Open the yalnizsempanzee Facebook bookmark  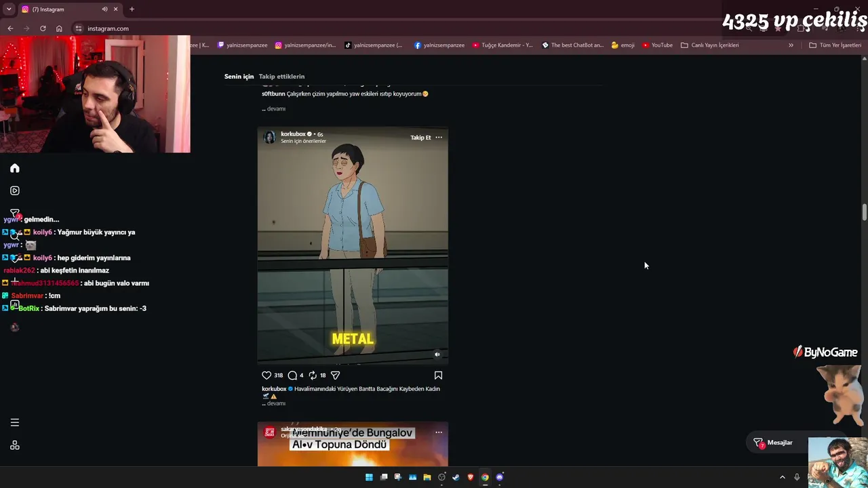coord(439,45)
